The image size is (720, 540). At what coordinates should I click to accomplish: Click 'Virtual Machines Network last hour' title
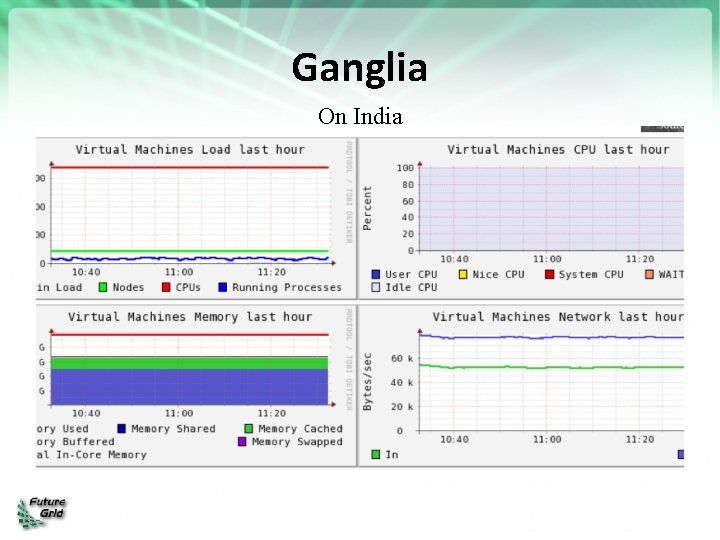[x=558, y=317]
